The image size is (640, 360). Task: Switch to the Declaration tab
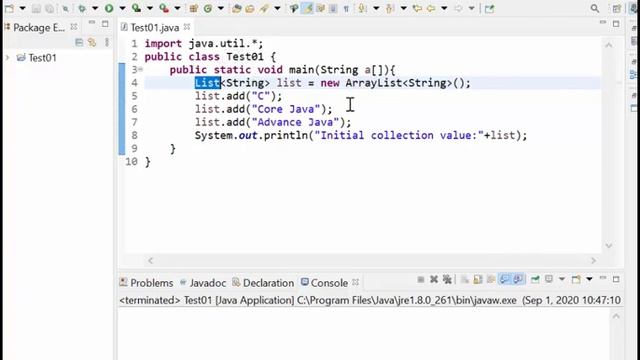coord(263,282)
